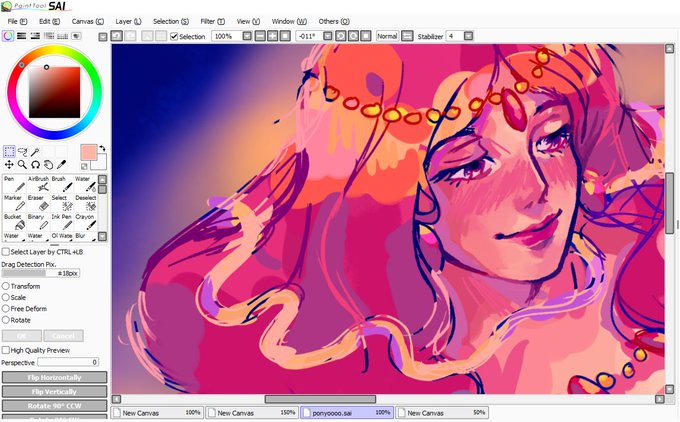
Task: Open the Filter menu
Action: 212,21
